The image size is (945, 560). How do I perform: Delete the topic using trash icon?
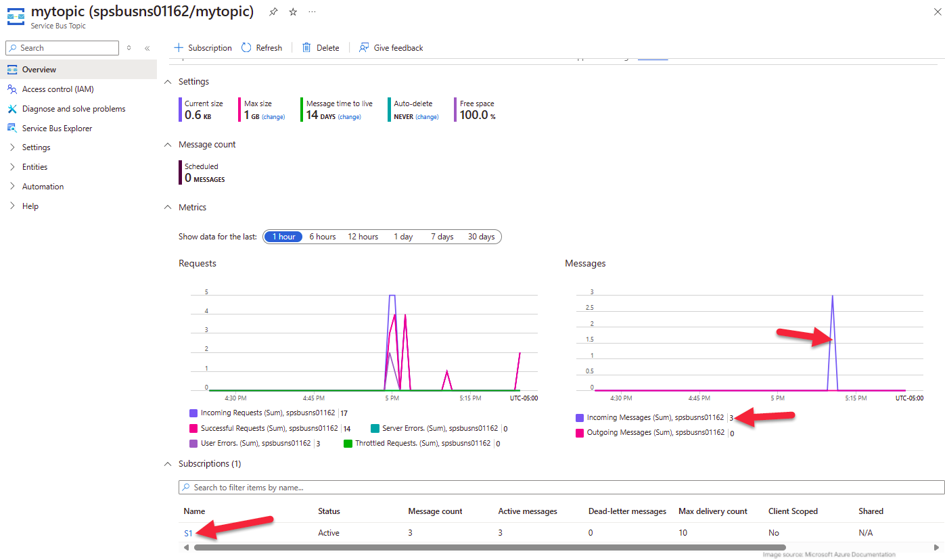pyautogui.click(x=321, y=48)
